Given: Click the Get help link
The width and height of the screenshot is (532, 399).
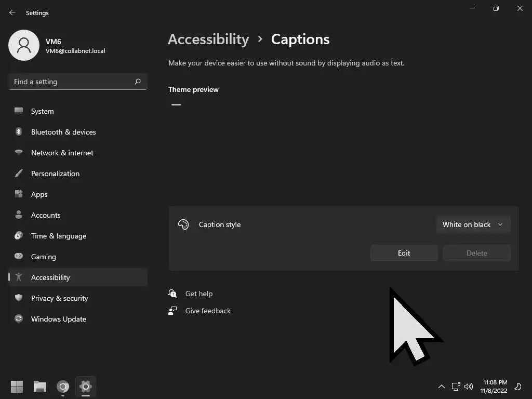Looking at the screenshot, I should [x=199, y=294].
